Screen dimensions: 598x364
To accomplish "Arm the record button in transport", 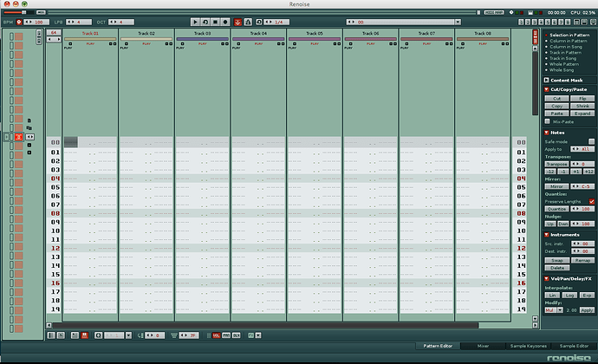I will pos(225,23).
